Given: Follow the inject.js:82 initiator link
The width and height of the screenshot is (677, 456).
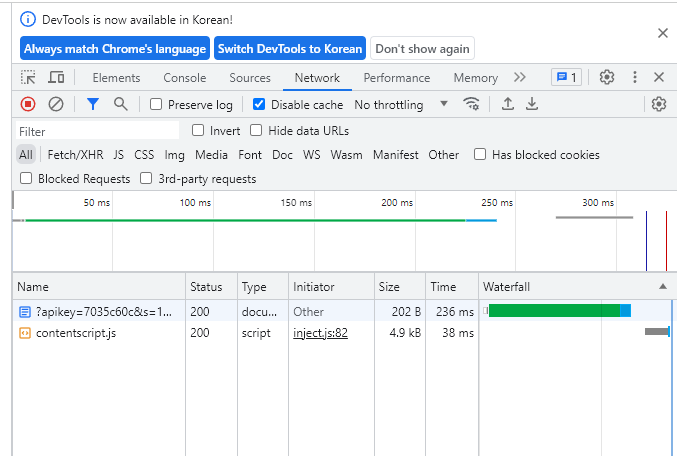Looking at the screenshot, I should (x=320, y=333).
